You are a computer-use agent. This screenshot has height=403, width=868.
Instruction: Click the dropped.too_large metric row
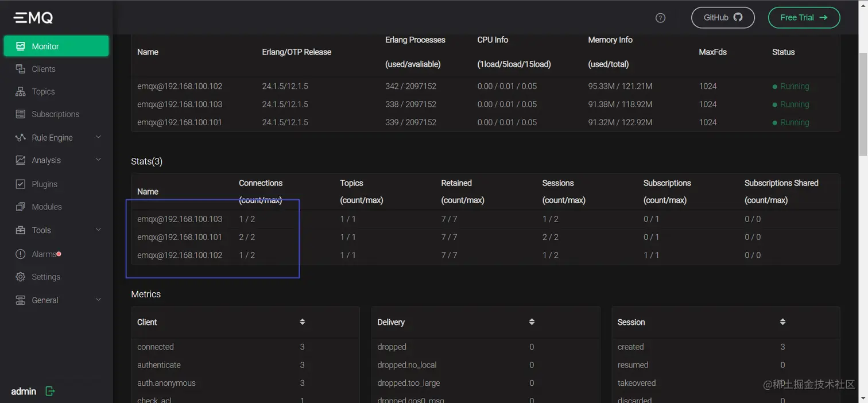485,383
